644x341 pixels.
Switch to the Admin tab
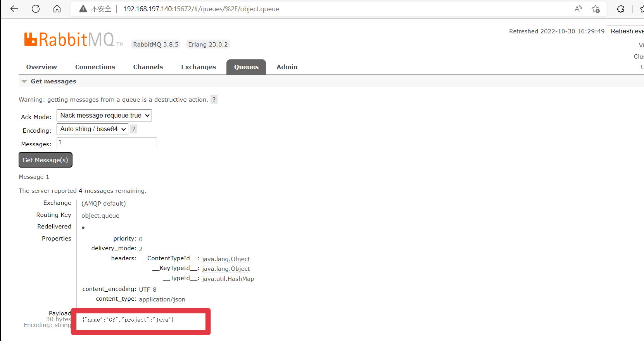287,67
